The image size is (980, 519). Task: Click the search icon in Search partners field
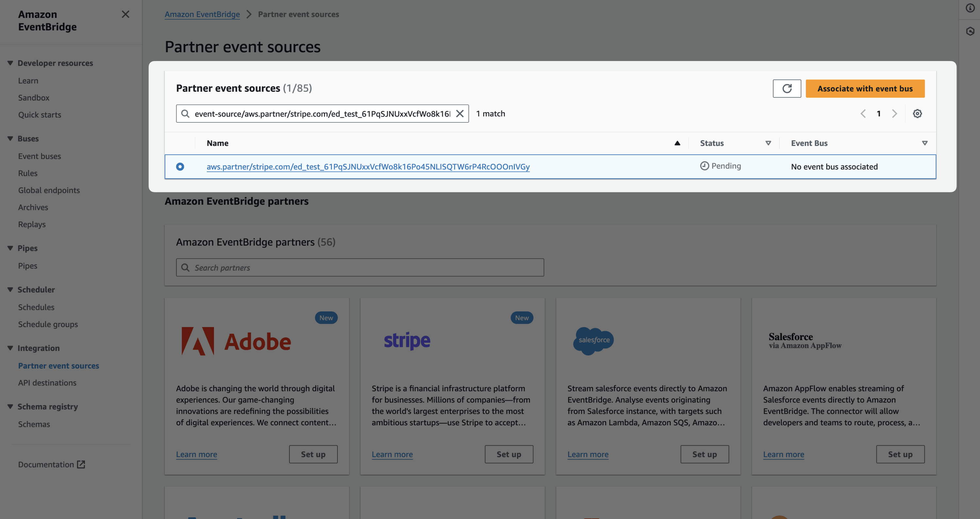point(186,267)
